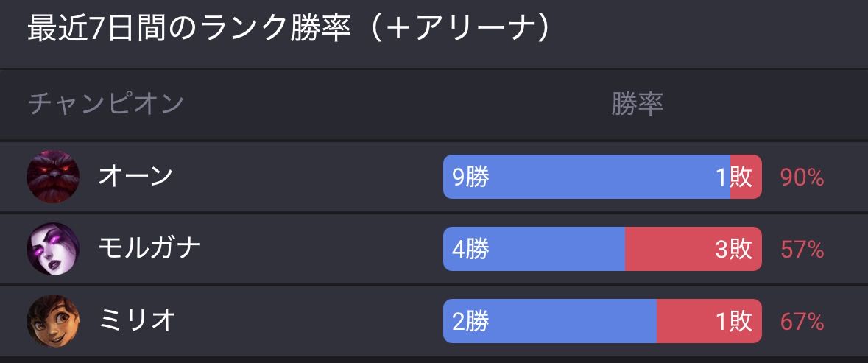Select the オーン champion name

pyautogui.click(x=136, y=177)
